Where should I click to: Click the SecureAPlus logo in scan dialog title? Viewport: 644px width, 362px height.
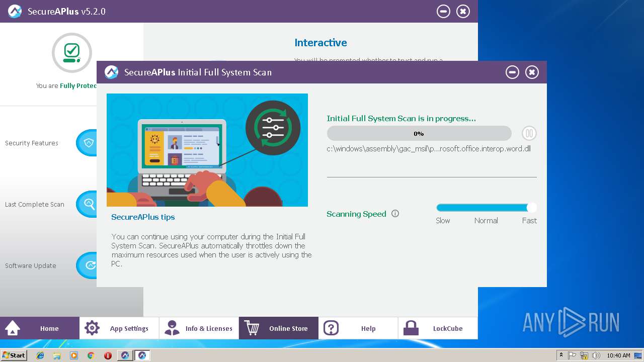(111, 72)
